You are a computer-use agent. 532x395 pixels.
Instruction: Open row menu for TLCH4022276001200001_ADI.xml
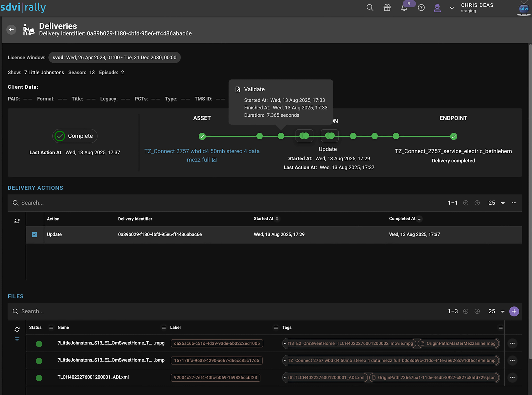pos(512,378)
